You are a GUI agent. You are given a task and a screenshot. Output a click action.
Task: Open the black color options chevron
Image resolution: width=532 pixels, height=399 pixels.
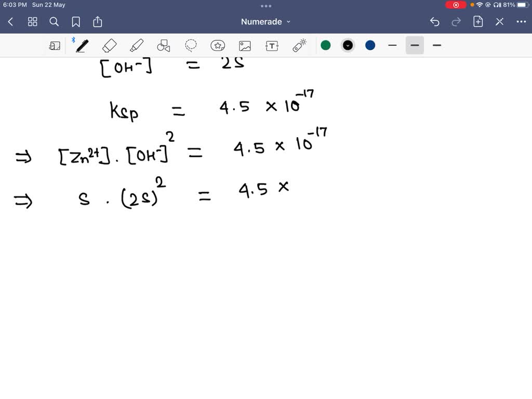tap(348, 45)
